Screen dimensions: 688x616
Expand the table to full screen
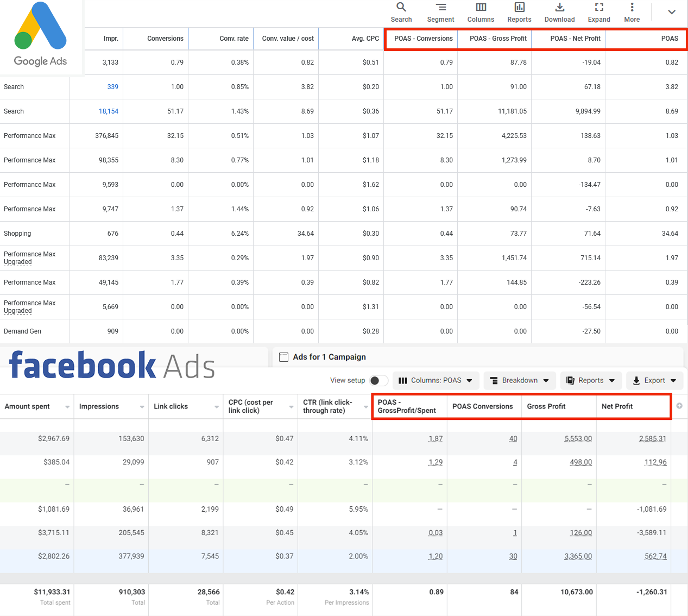(599, 12)
